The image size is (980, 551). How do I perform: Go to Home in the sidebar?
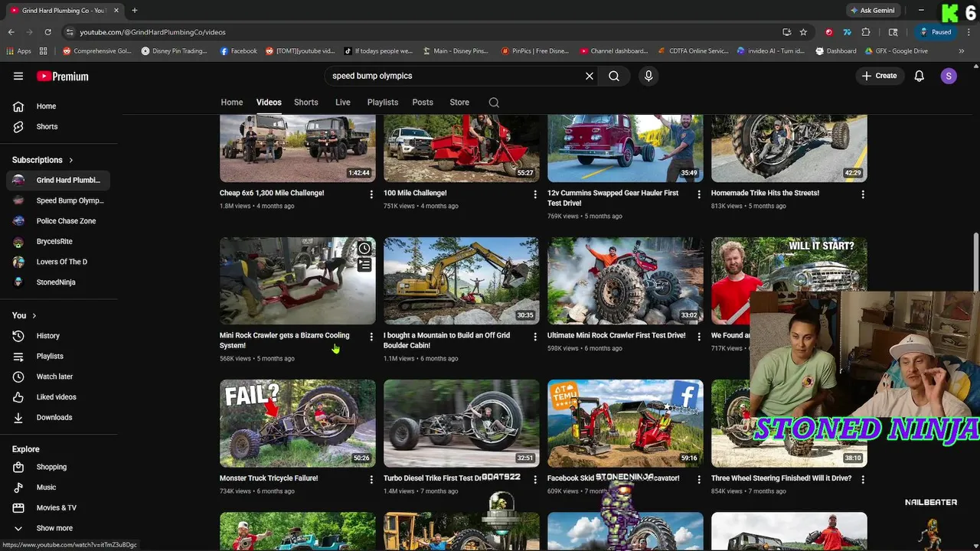click(x=59, y=106)
